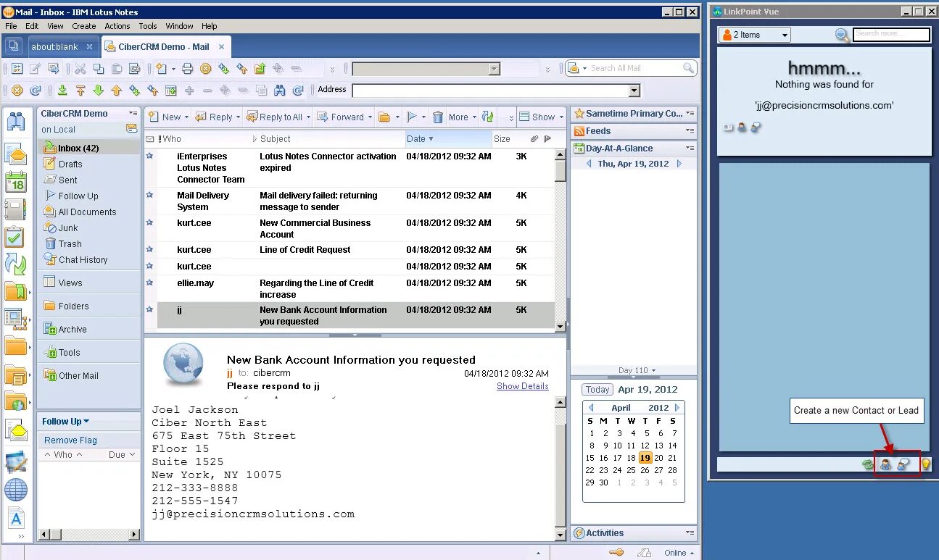Open the To Do checkmark bookmark icon
This screenshot has width=939, height=560.
[15, 237]
